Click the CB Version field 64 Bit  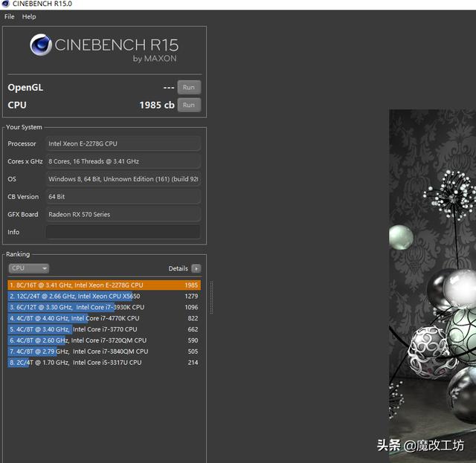pyautogui.click(x=123, y=197)
